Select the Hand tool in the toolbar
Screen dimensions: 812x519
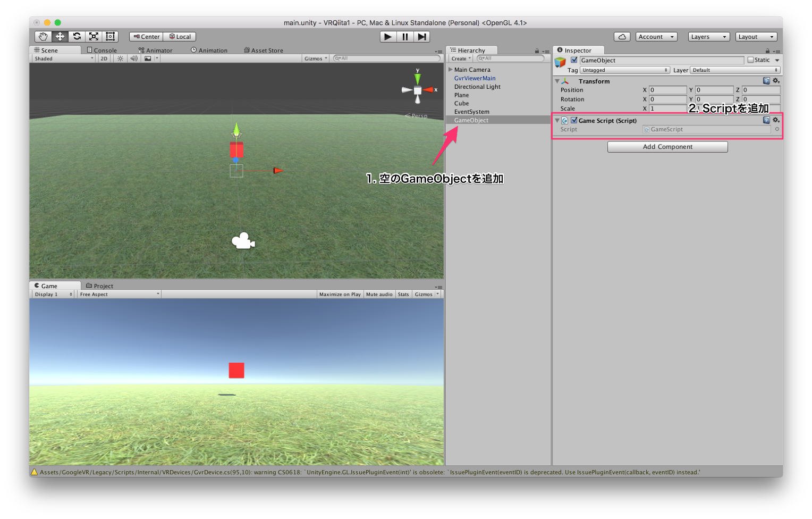pyautogui.click(x=43, y=36)
